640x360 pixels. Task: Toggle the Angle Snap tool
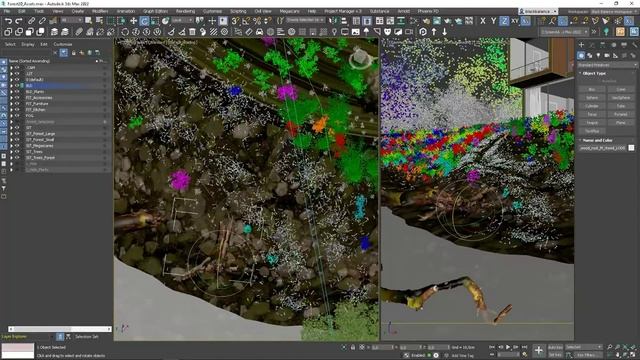click(x=246, y=20)
